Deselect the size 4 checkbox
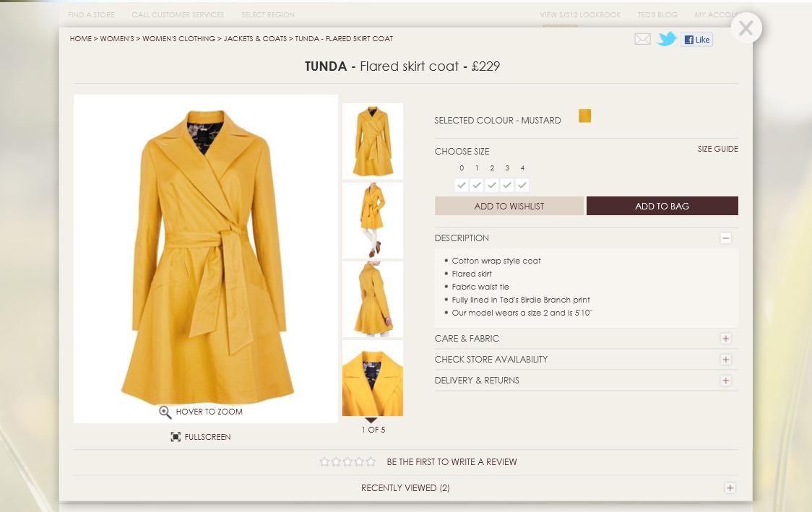This screenshot has height=512, width=812. (522, 185)
